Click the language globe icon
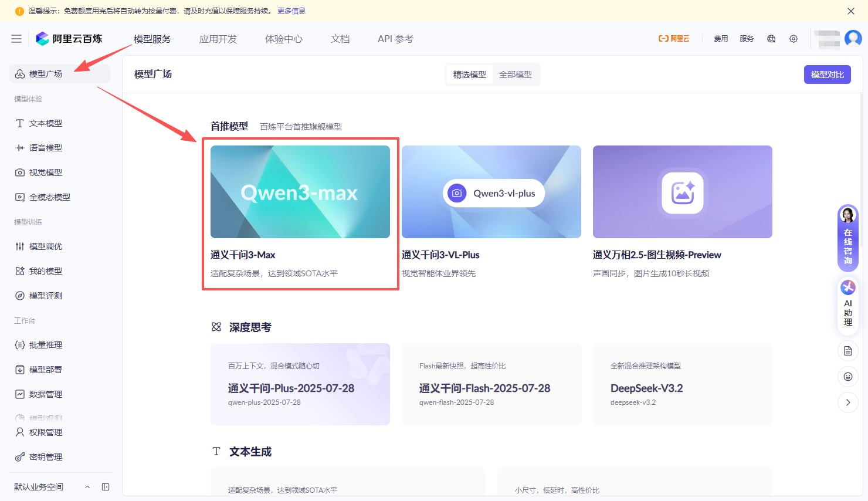The image size is (868, 501). pos(771,39)
